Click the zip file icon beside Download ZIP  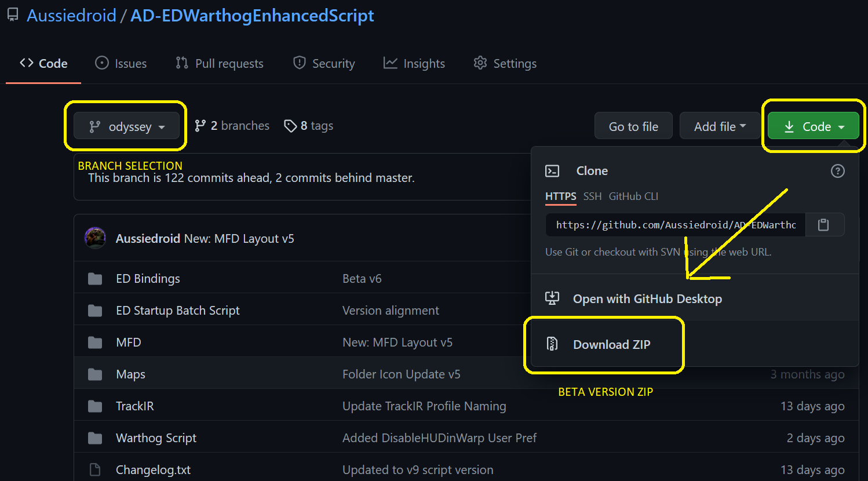tap(552, 344)
